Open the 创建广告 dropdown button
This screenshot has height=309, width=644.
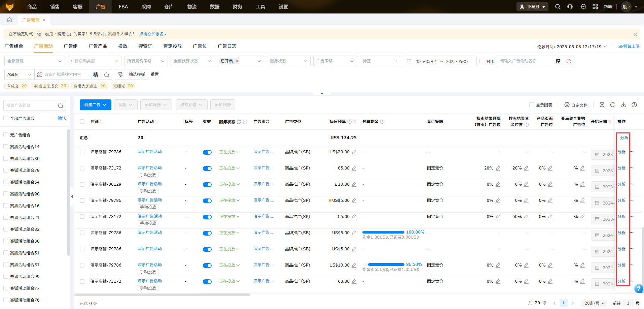pos(95,105)
